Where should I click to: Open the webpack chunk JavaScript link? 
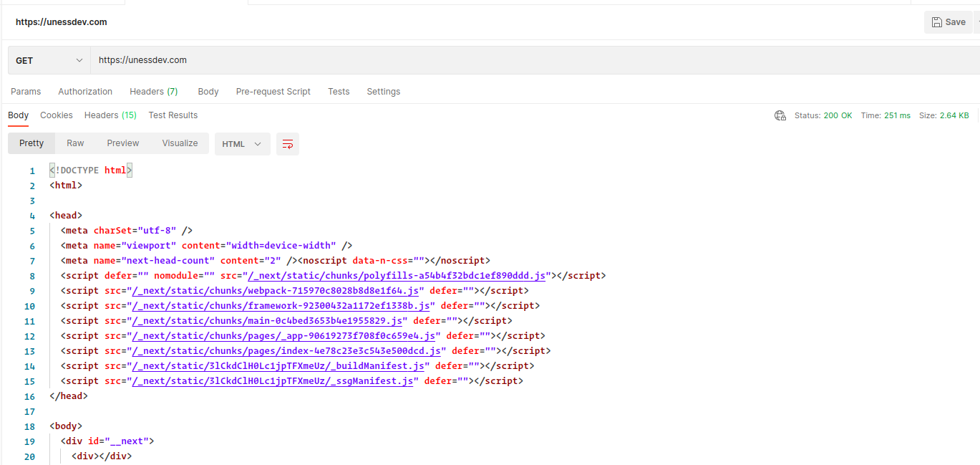[x=268, y=290]
